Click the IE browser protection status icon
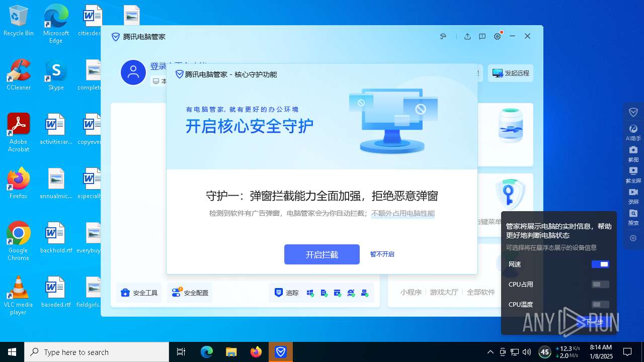The width and height of the screenshot is (644, 362). tap(351, 293)
